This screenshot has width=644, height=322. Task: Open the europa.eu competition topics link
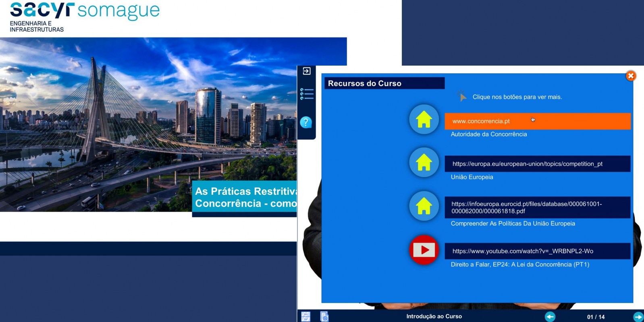[x=537, y=164]
